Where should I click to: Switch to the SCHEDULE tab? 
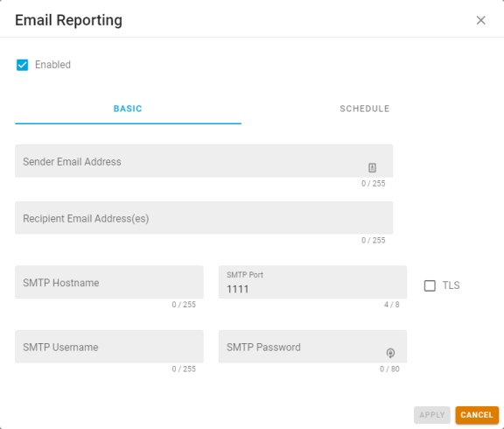click(364, 109)
